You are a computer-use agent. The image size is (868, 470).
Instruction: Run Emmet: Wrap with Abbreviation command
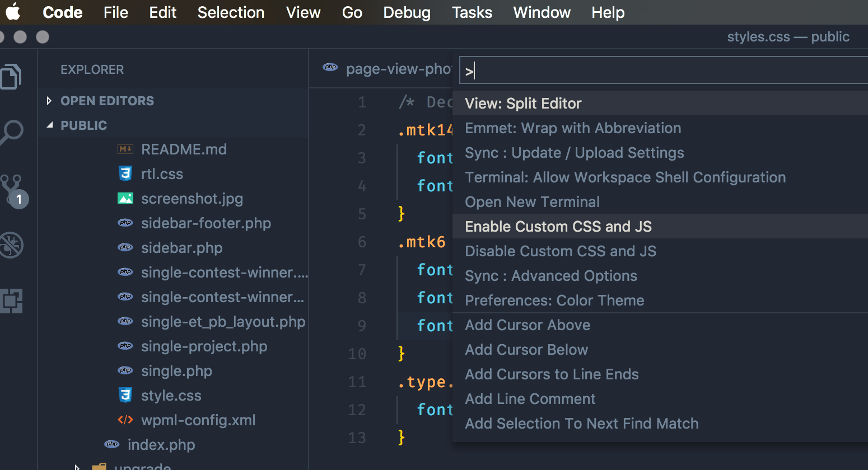point(660,128)
